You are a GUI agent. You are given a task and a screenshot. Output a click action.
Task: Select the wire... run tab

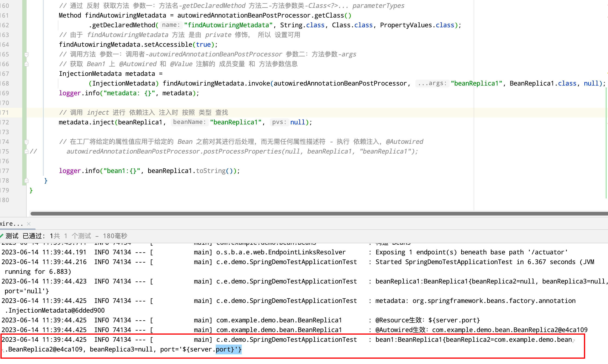11,224
